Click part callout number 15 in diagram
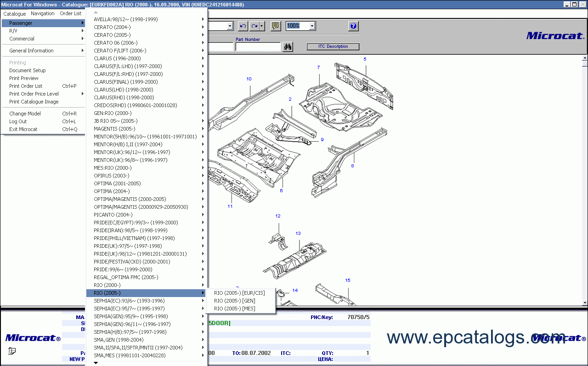588x366 pixels. coord(348,280)
